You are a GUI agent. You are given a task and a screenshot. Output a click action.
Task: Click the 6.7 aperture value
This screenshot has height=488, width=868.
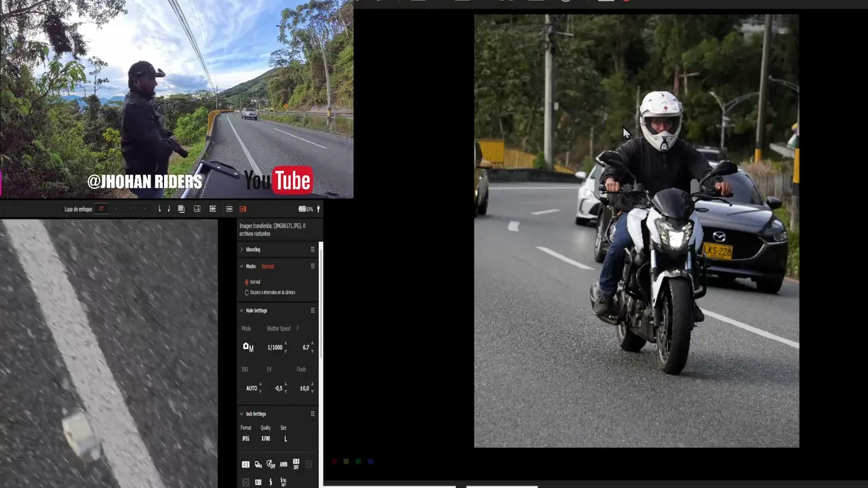click(x=306, y=348)
